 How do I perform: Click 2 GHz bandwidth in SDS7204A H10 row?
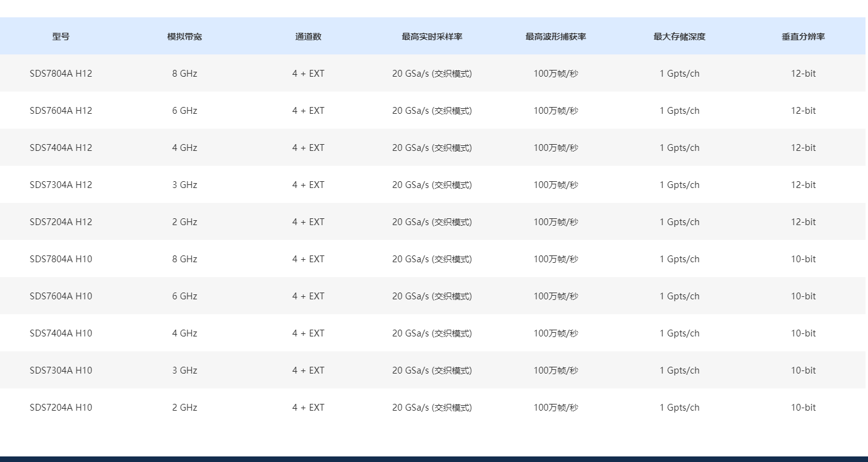point(184,408)
